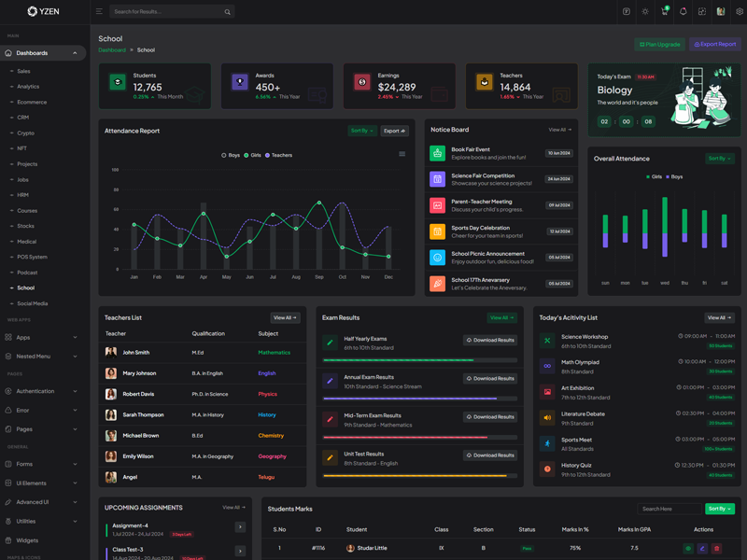Click the Book Fair Event notice icon
747x560 pixels.
437,153
